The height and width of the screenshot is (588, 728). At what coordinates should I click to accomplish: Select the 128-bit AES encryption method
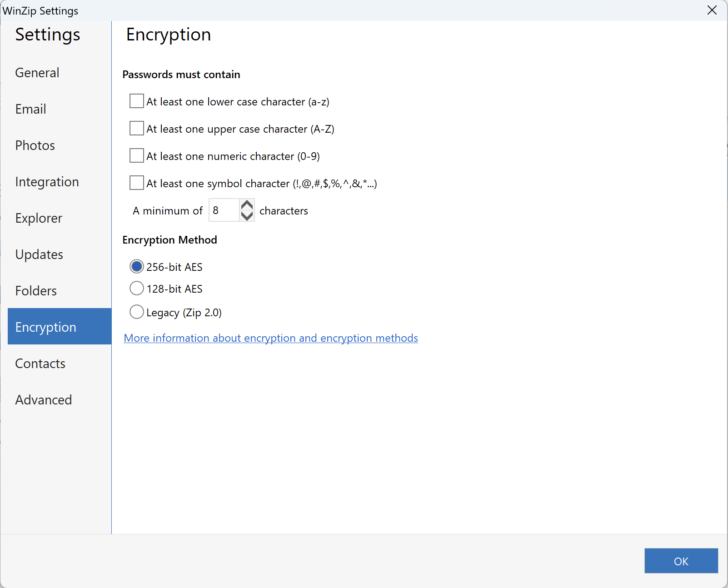[x=136, y=289]
